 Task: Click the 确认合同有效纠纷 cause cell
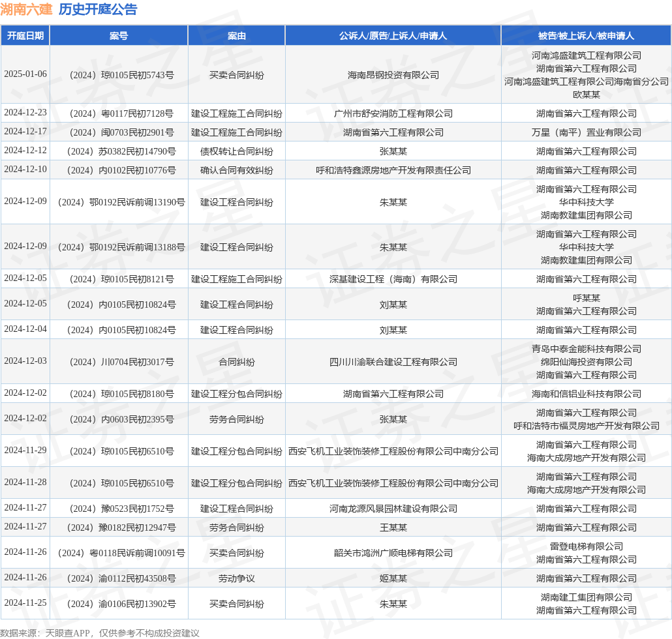click(237, 170)
